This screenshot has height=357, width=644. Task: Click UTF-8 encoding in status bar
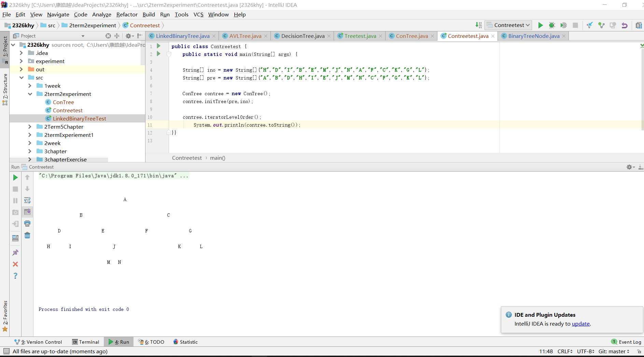pos(586,351)
